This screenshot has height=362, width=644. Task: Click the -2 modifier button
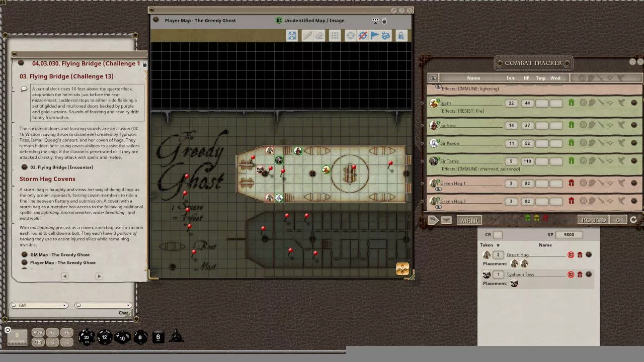tap(52, 342)
